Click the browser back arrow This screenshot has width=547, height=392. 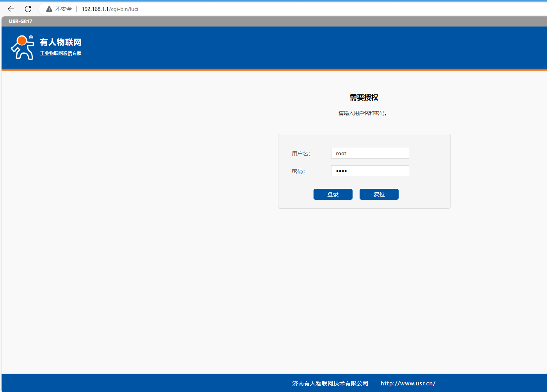(x=11, y=9)
